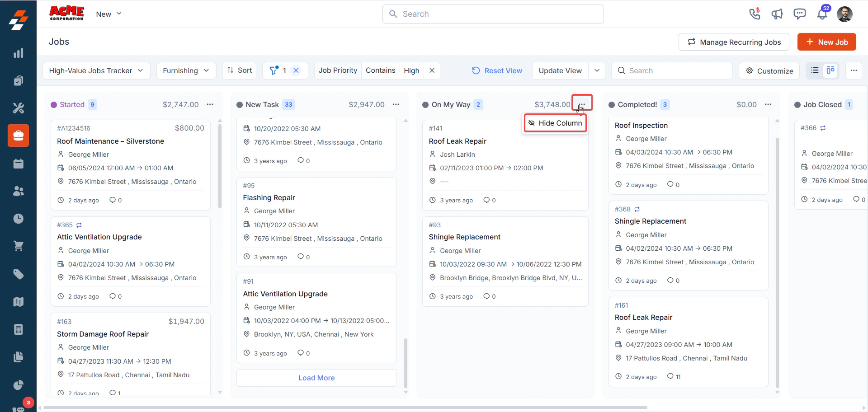Open the New Task column options ellipsis
868x412 pixels.
click(396, 104)
